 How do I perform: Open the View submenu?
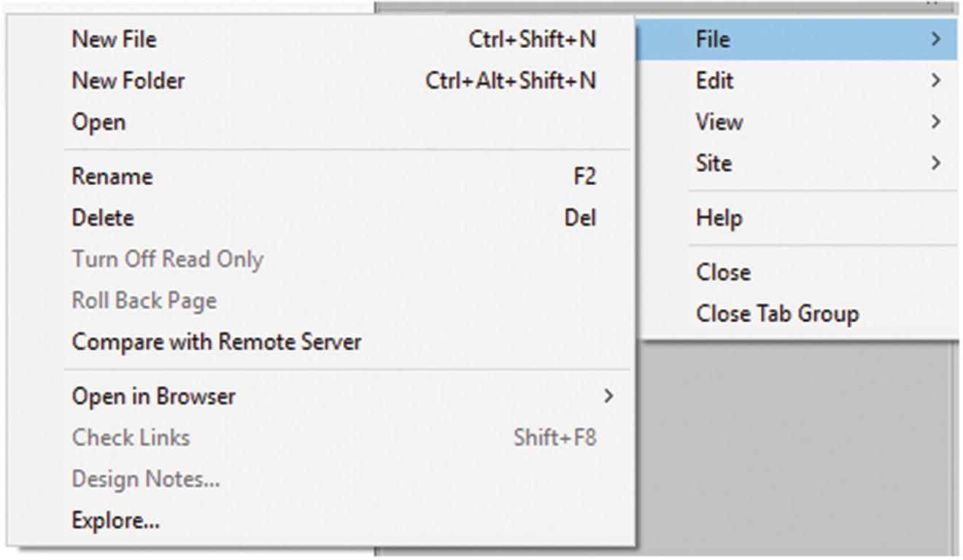click(x=719, y=122)
